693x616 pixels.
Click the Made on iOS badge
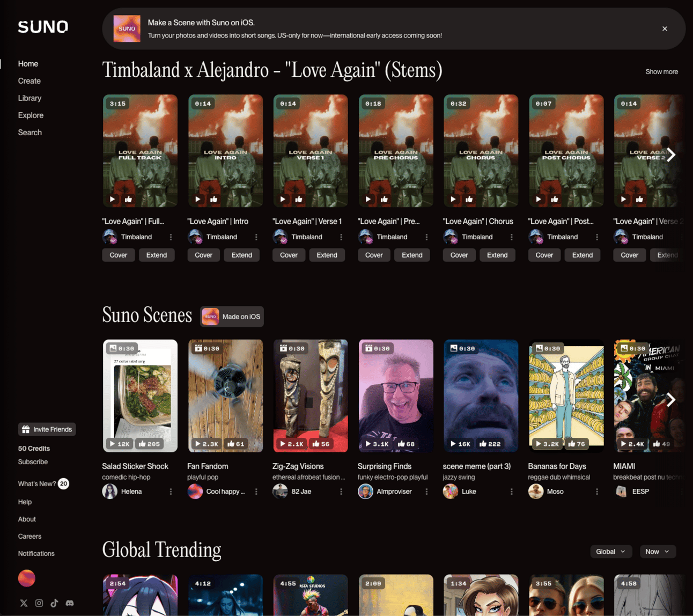[232, 317]
